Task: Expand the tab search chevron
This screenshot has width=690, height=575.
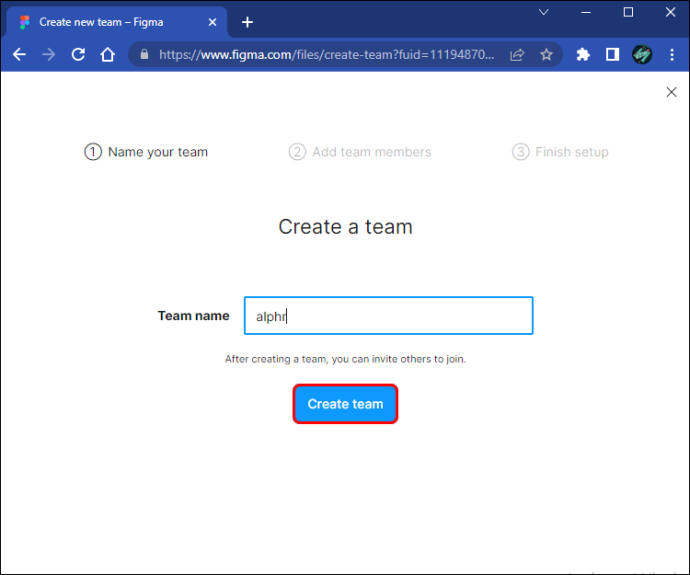Action: click(x=544, y=12)
